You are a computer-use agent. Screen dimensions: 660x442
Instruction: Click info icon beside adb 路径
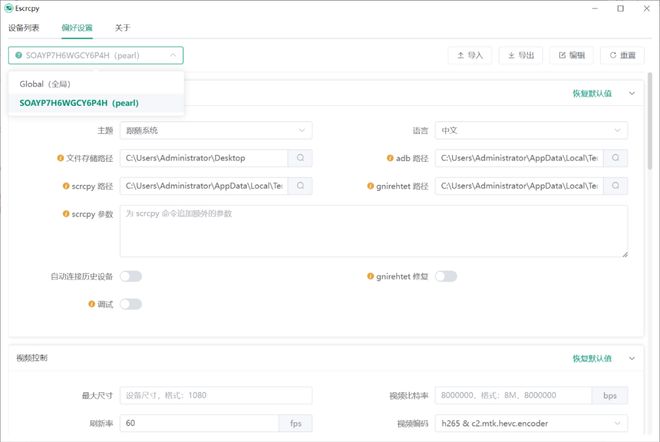click(390, 158)
